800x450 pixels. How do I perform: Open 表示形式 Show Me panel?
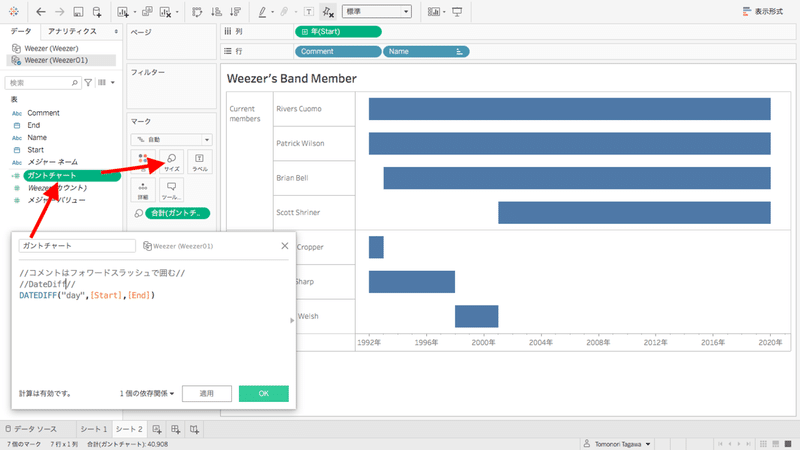[763, 11]
